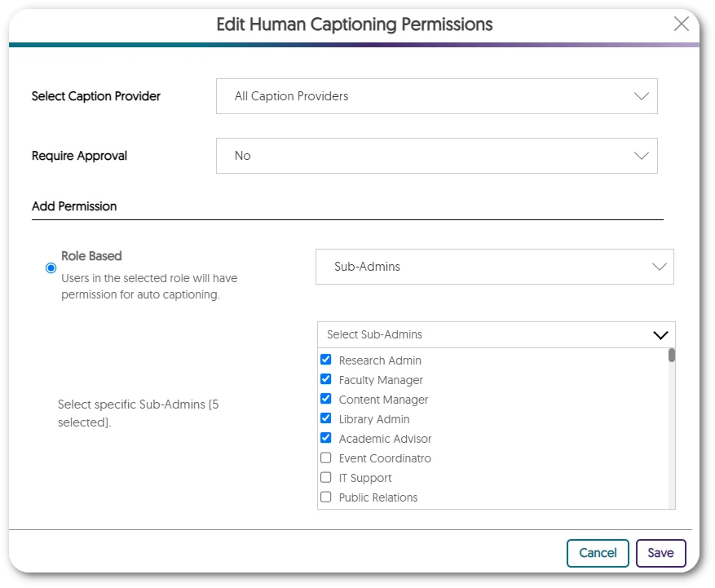
Task: Enable IT Support permission
Action: [x=326, y=477]
